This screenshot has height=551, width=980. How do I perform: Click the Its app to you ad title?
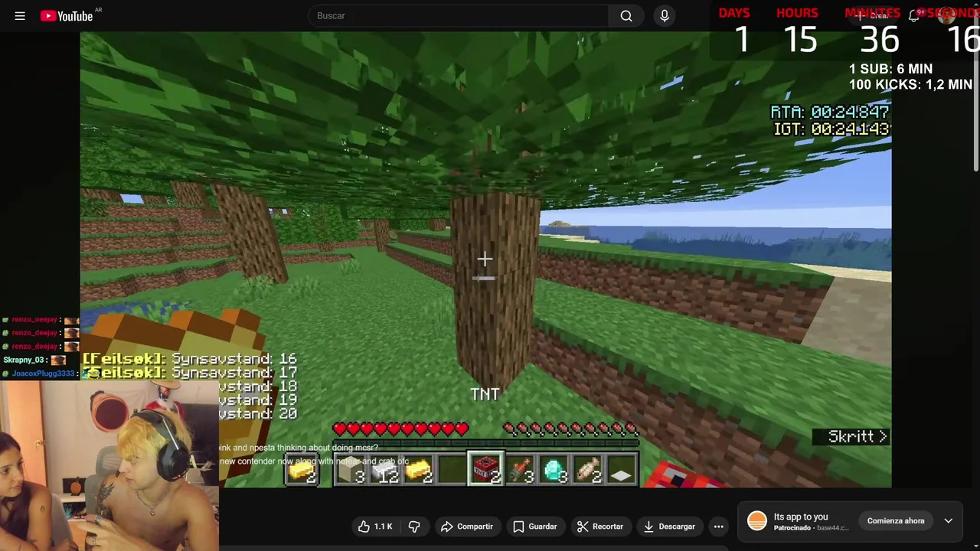800,517
